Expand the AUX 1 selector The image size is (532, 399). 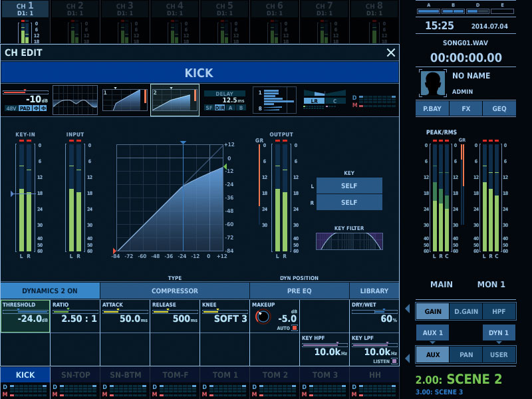(432, 332)
